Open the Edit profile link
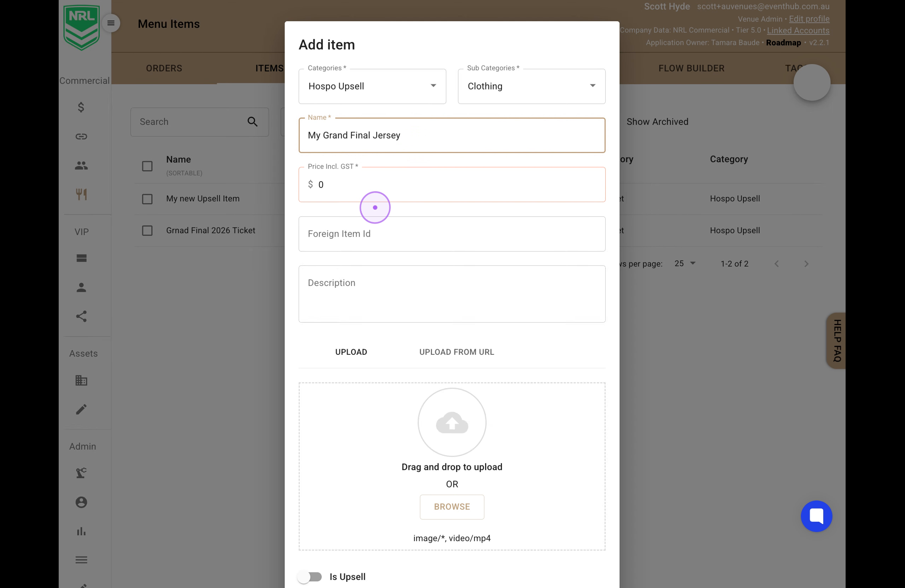 tap(809, 19)
